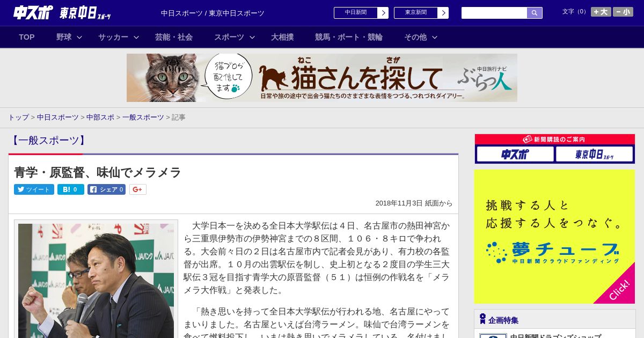Click the arrow beside 中日新聞
Viewport: 644px width, 338px height.
(x=383, y=13)
